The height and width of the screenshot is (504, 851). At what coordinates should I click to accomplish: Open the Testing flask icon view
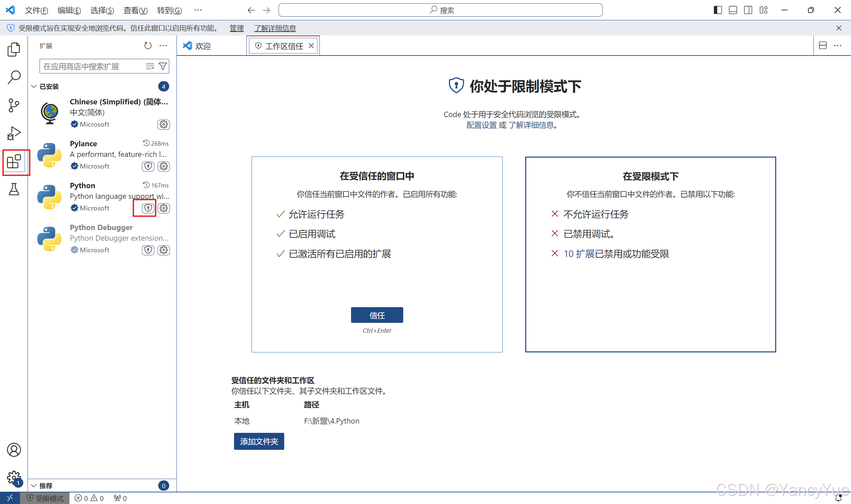click(14, 189)
